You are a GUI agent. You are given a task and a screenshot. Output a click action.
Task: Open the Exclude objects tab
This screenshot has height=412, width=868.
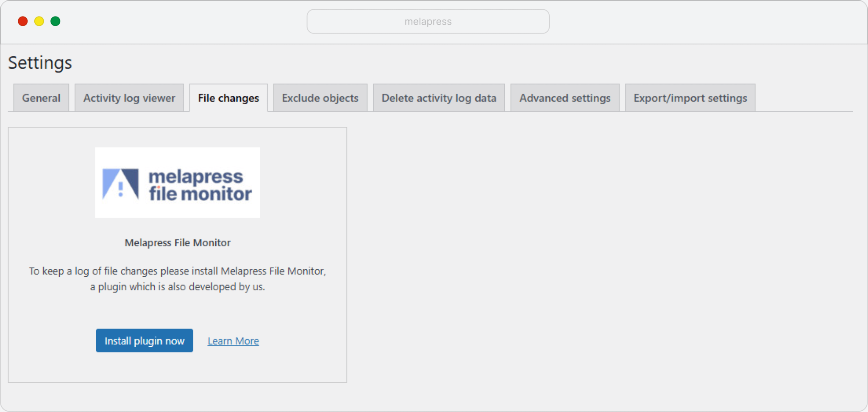tap(320, 98)
